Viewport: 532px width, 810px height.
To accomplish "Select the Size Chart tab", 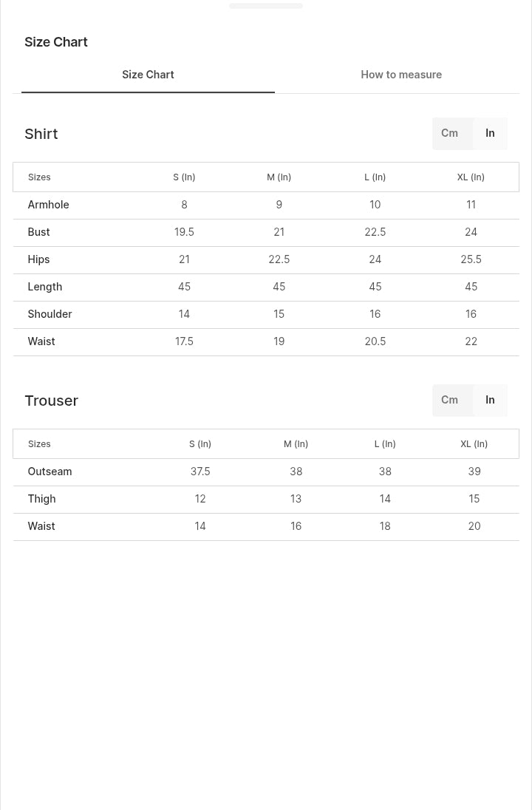I will pos(148,75).
